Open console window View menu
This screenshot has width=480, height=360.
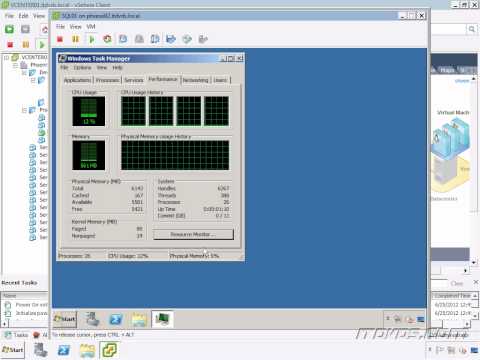(x=75, y=27)
